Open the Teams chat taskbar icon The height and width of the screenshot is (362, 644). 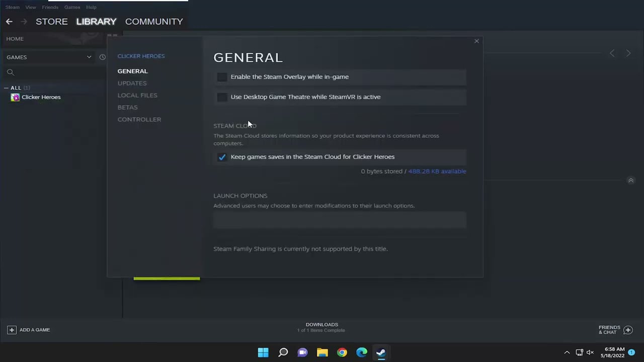(x=302, y=352)
